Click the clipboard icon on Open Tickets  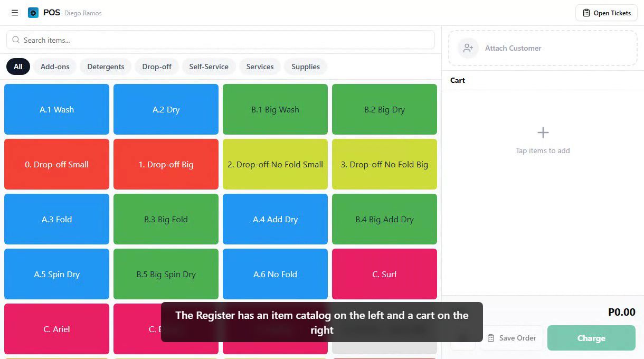pyautogui.click(x=586, y=13)
